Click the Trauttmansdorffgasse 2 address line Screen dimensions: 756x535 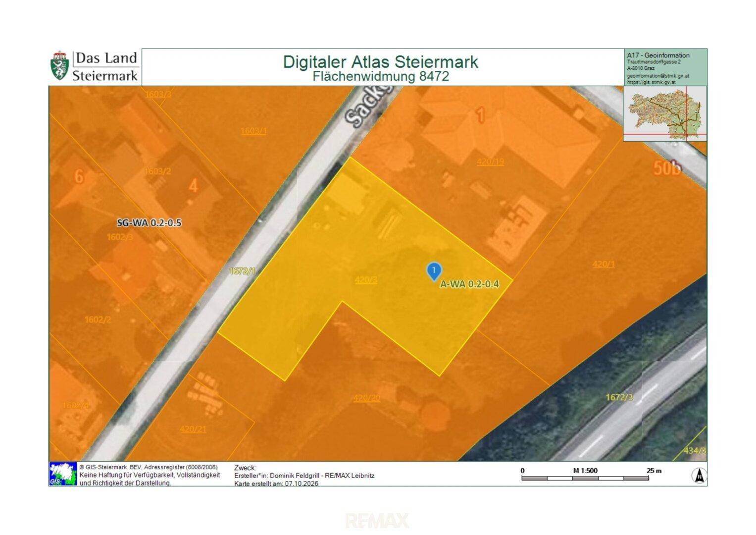654,62
